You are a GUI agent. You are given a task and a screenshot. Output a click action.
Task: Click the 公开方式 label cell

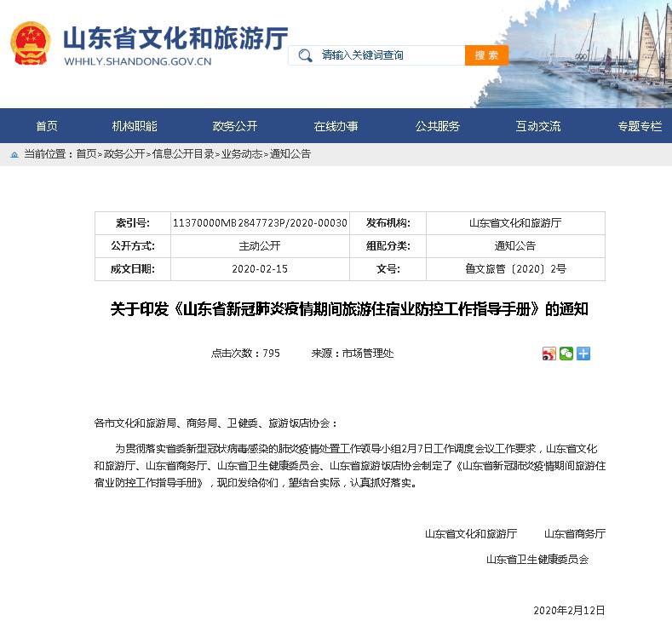(x=133, y=246)
